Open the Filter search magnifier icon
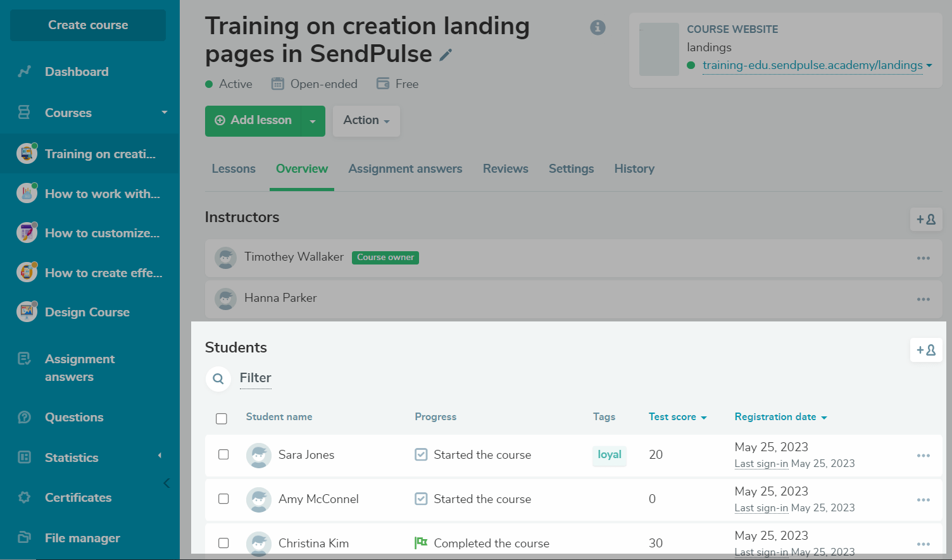 218,378
